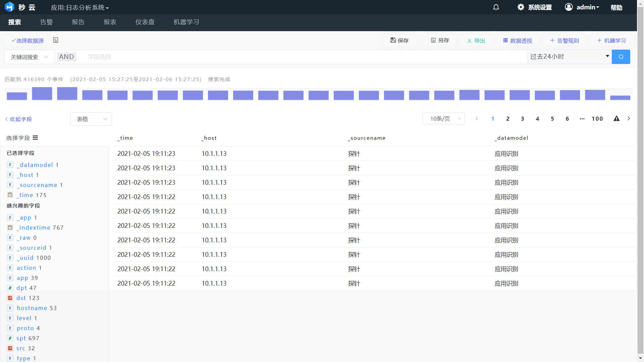This screenshot has height=362, width=644.
Task: Click the blue search magnifier button
Action: point(621,57)
